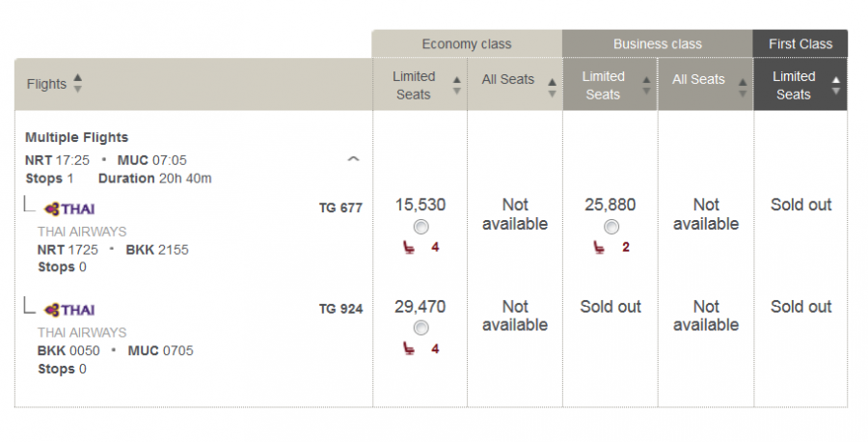The image size is (868, 442).
Task: Open First Class tab header
Action: (x=800, y=44)
